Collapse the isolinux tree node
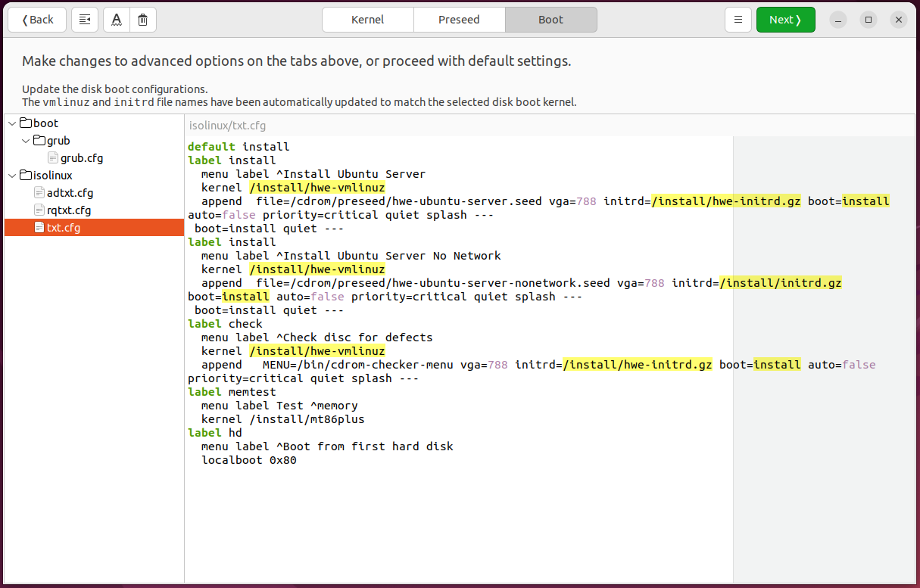The width and height of the screenshot is (920, 588). coord(11,175)
